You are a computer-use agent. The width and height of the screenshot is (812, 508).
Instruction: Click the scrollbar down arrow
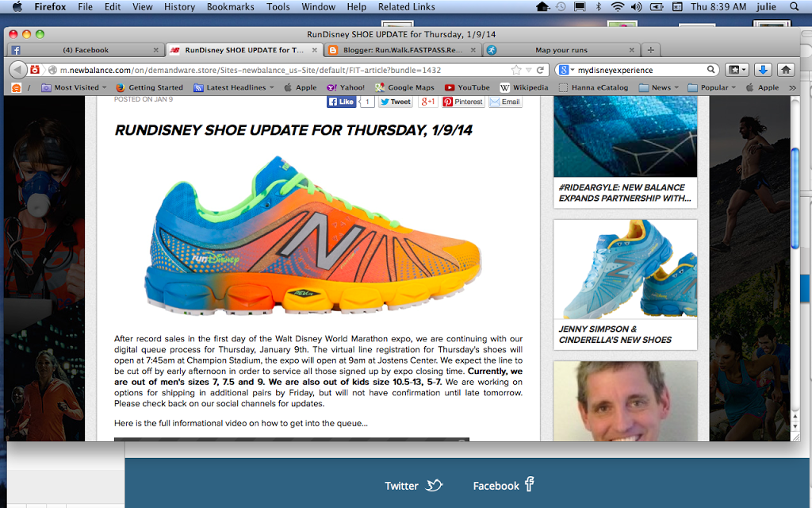(795, 426)
